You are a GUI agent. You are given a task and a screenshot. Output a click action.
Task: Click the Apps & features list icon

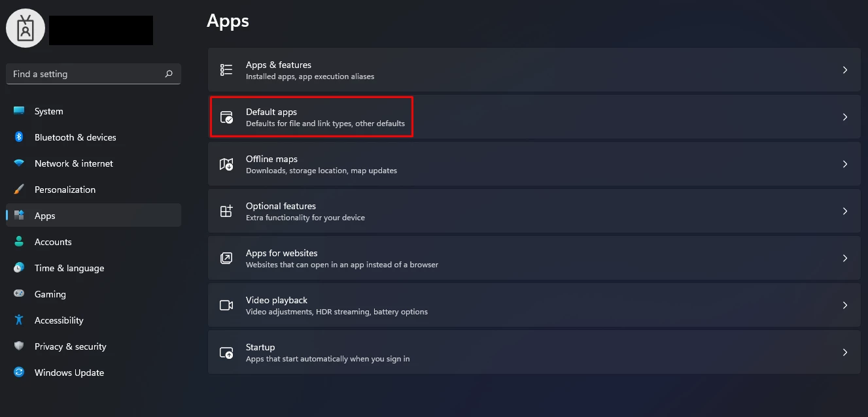[226, 70]
